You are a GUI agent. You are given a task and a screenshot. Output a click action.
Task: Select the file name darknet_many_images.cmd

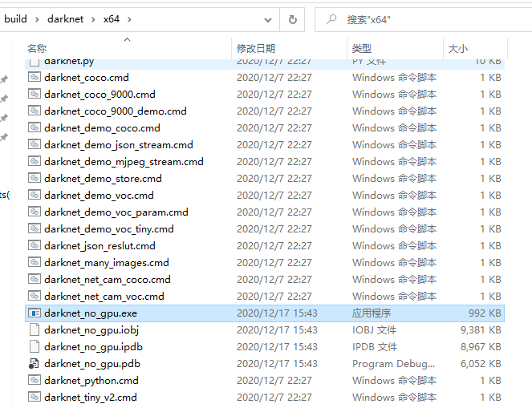coord(107,263)
